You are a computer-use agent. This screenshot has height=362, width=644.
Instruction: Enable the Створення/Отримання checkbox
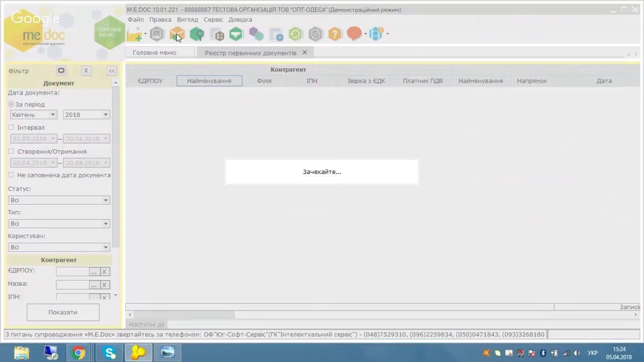[11, 151]
